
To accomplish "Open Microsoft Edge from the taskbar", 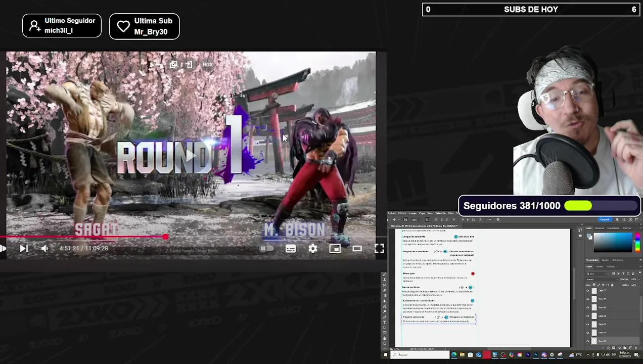I will [x=454, y=355].
